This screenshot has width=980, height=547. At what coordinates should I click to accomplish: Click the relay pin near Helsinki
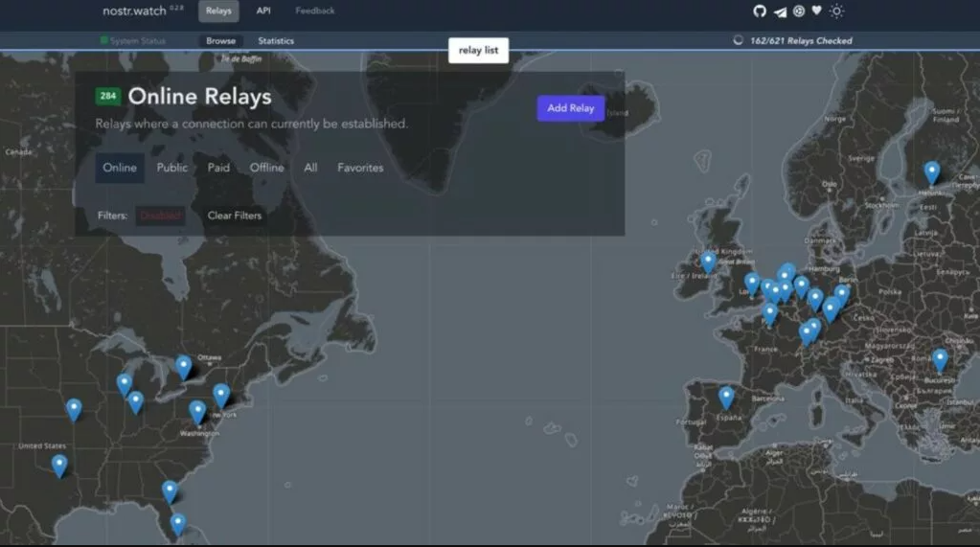click(932, 171)
